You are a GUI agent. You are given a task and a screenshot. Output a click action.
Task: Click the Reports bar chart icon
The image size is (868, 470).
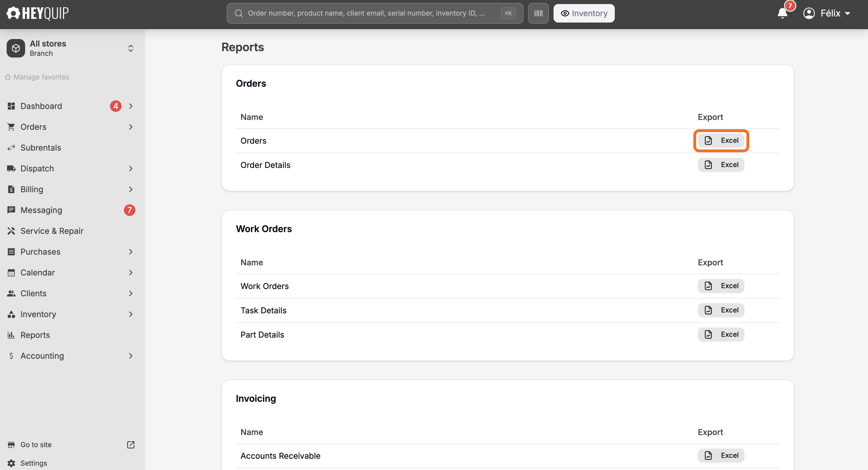click(x=11, y=335)
